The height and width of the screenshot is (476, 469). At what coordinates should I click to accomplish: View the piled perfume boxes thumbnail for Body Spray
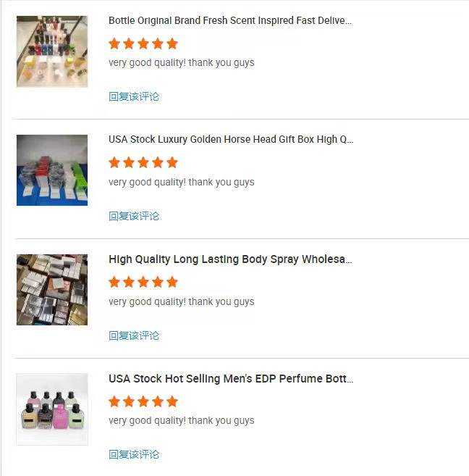pos(52,290)
